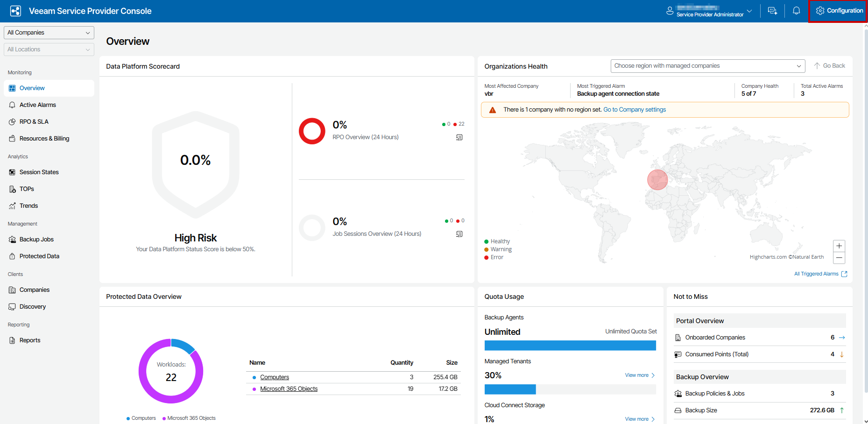Zoom out on the map with minus button

tap(839, 258)
